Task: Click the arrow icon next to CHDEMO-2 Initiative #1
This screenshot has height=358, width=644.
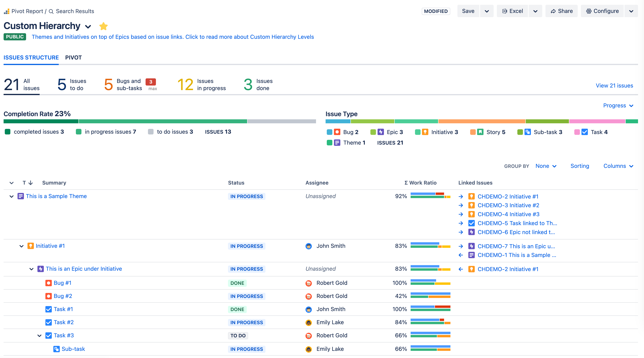Action: [x=461, y=197]
